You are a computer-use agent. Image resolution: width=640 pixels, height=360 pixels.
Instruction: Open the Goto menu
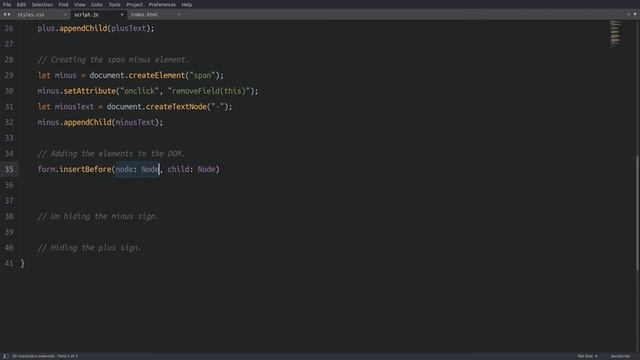point(97,4)
